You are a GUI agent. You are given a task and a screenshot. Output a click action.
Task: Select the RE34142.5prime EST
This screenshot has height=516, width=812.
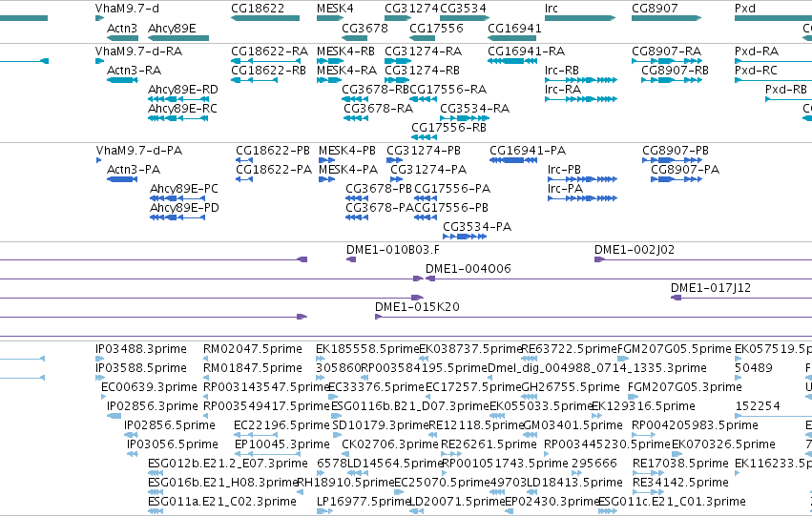tap(648, 493)
